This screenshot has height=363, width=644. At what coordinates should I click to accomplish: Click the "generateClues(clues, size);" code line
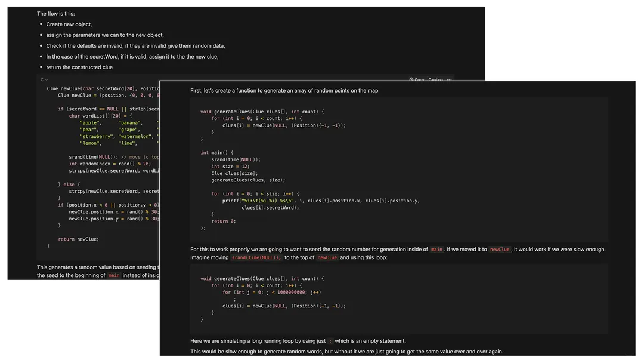tap(248, 180)
